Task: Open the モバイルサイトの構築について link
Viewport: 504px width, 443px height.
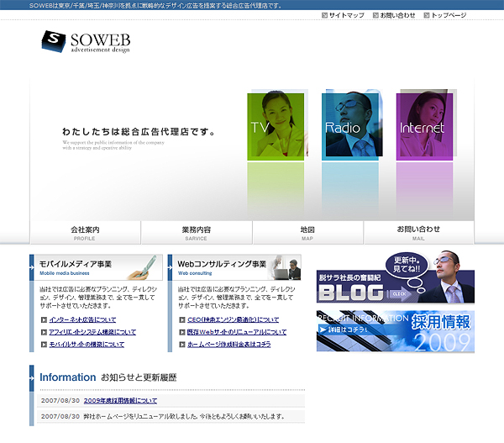Action: [87, 345]
